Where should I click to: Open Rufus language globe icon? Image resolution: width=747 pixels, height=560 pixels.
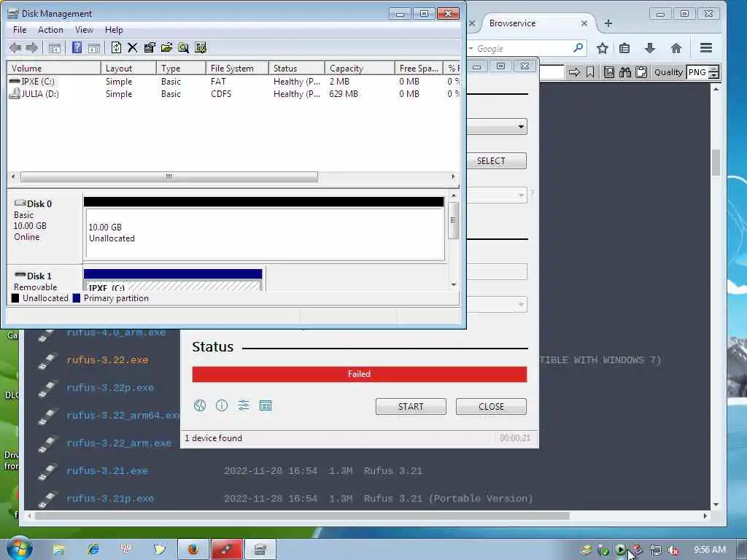200,405
